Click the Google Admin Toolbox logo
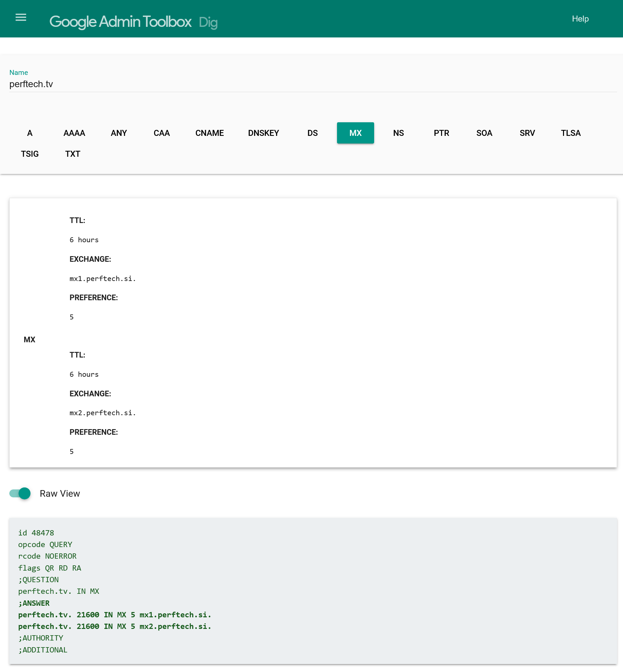Screen dimensions: 623x672 click(120, 22)
